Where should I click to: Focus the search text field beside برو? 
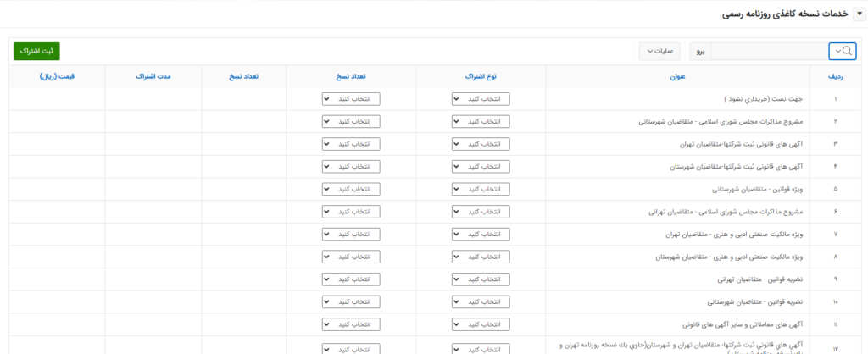pos(769,51)
